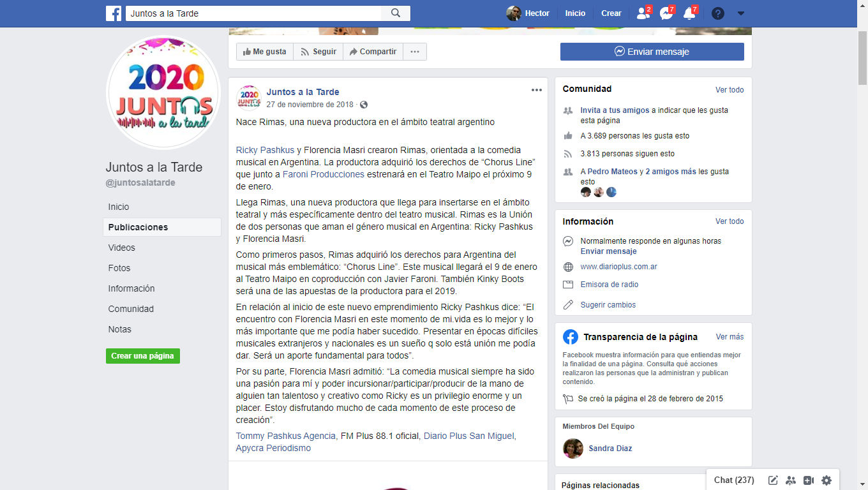Click the Me gusta button
This screenshot has height=490, width=868.
click(x=265, y=52)
